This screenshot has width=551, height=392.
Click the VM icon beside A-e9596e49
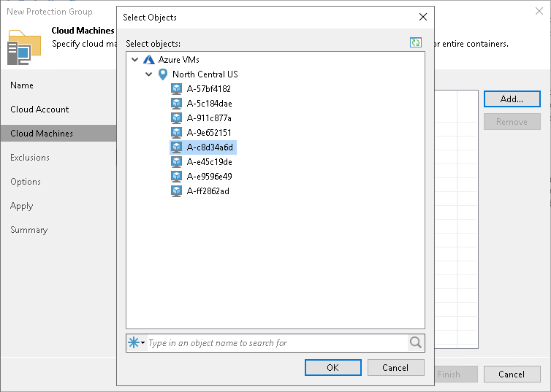(x=176, y=177)
